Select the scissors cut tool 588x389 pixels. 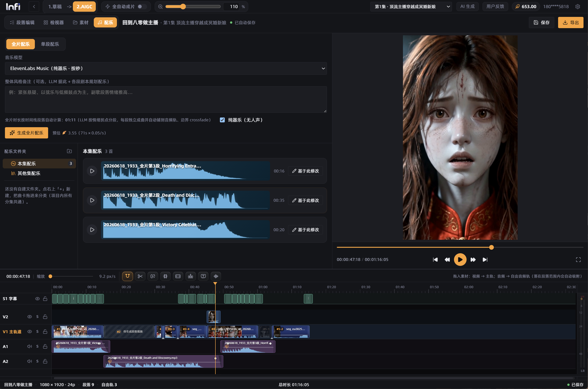click(140, 276)
